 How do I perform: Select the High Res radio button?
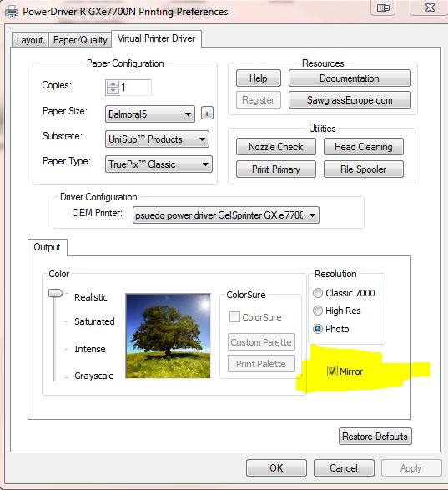318,311
